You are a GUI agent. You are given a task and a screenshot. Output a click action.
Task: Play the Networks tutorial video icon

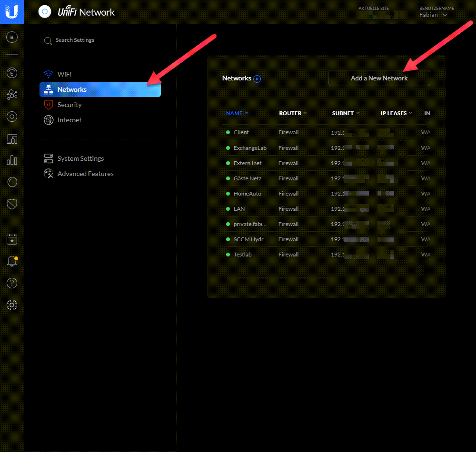pos(257,79)
